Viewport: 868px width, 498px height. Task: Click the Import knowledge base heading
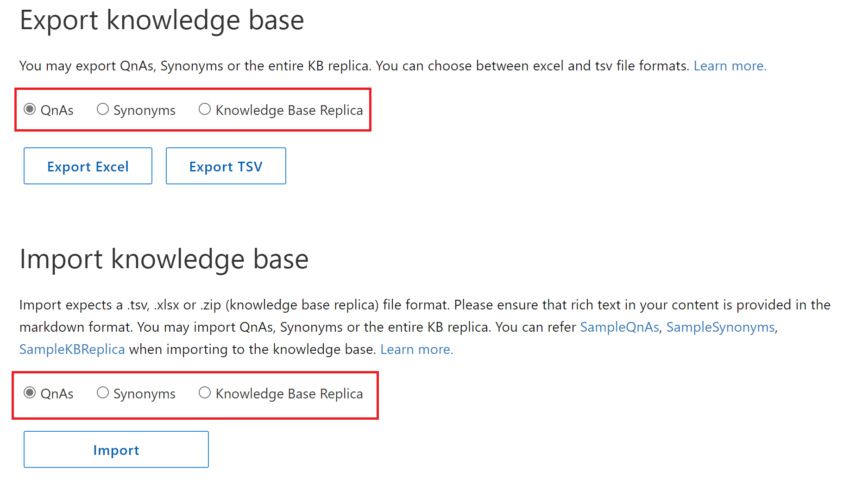coord(164,259)
